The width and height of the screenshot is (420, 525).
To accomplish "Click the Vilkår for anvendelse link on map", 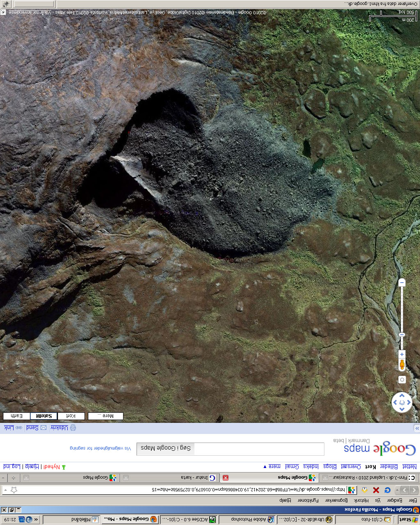I will click(30, 13).
